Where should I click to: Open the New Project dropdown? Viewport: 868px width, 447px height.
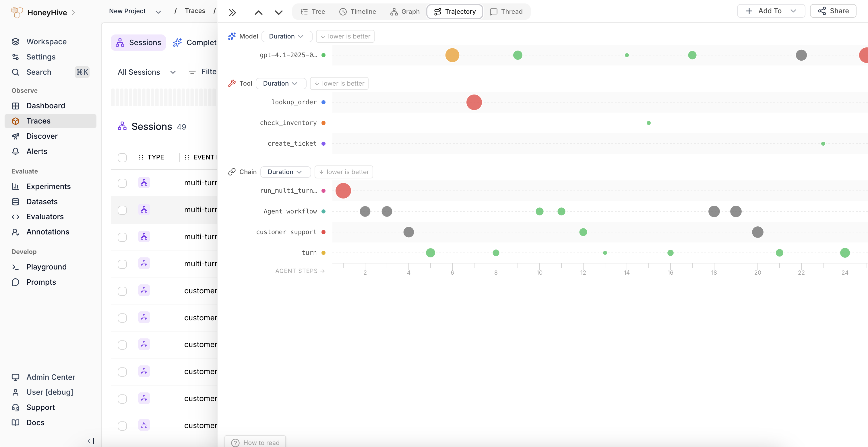135,11
